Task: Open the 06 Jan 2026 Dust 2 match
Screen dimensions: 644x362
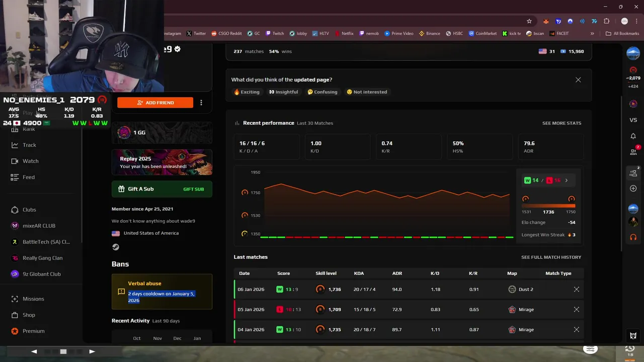Action: tap(409, 290)
